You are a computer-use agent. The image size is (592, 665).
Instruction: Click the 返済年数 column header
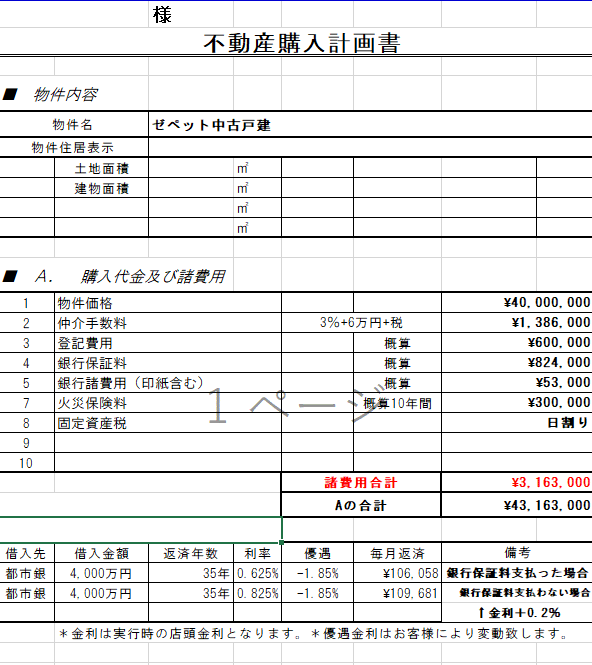[x=191, y=553]
